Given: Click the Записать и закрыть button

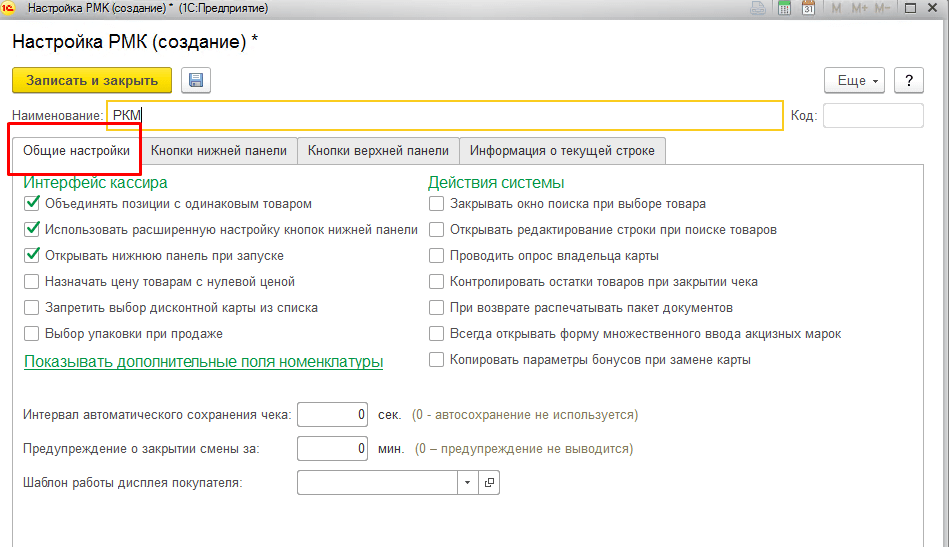Looking at the screenshot, I should (x=92, y=80).
